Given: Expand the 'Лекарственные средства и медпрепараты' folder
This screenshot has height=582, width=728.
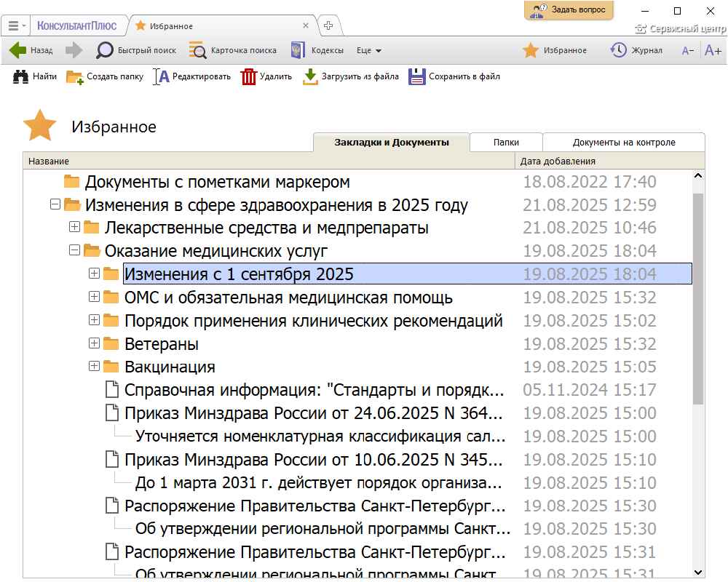Looking at the screenshot, I should tap(74, 228).
